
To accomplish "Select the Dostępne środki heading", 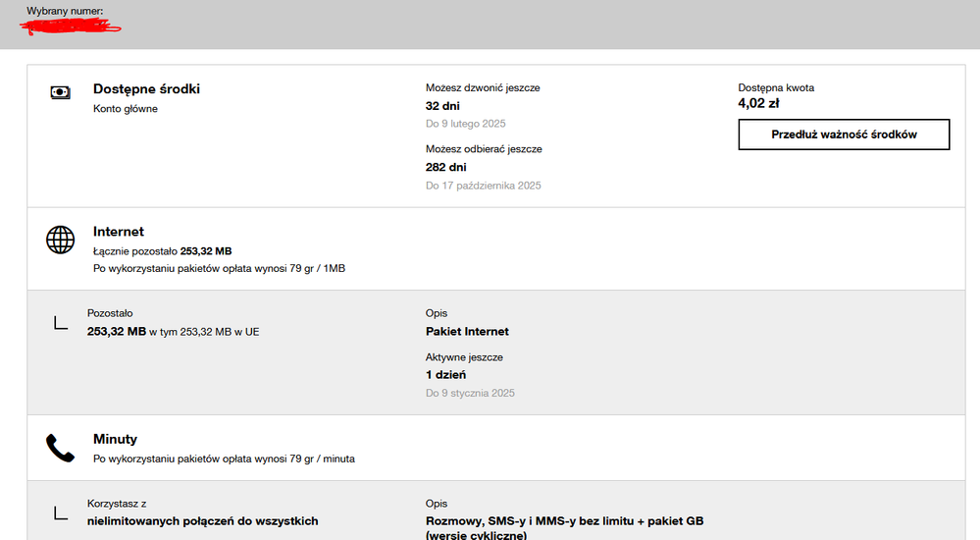I will (146, 89).
